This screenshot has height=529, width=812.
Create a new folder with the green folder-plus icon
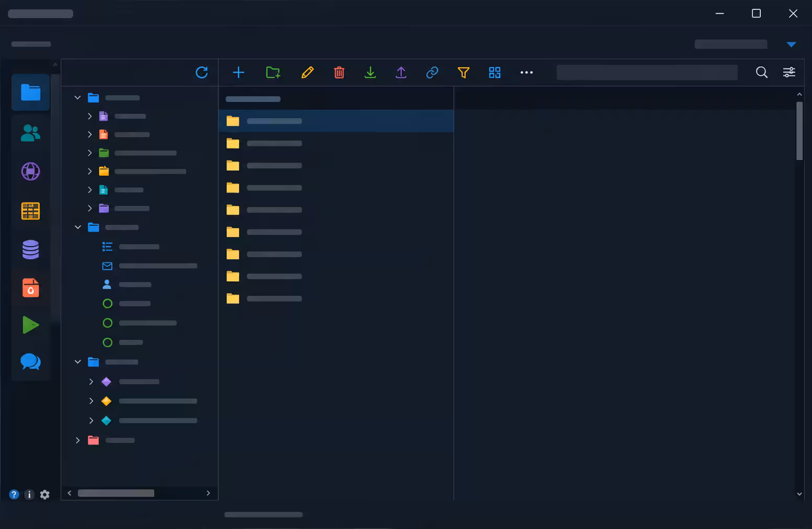click(273, 72)
